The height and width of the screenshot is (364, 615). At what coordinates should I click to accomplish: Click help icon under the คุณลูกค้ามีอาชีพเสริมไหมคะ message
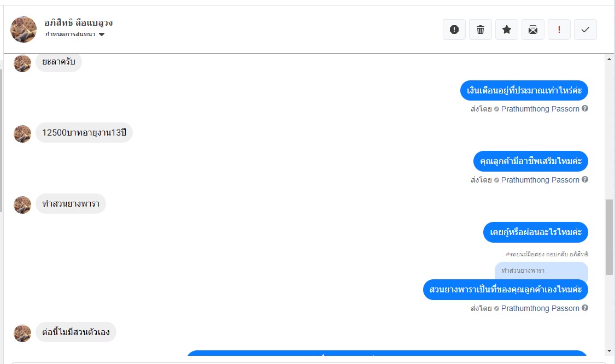tap(585, 180)
